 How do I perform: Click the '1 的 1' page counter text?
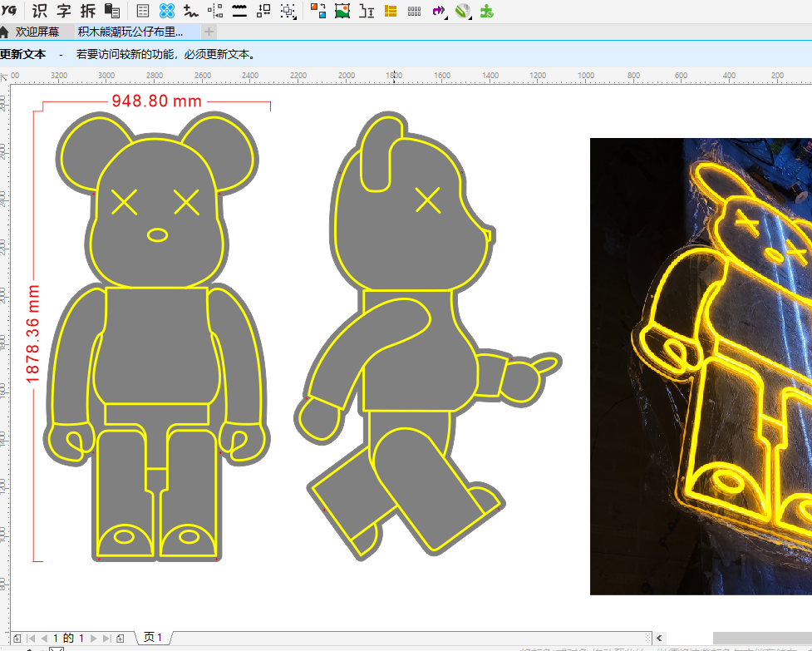coord(69,638)
